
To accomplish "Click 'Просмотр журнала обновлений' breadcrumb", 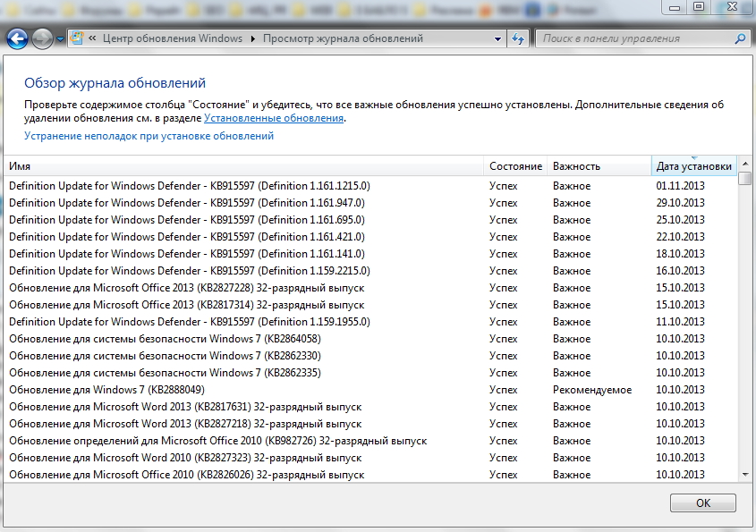I will click(x=343, y=39).
